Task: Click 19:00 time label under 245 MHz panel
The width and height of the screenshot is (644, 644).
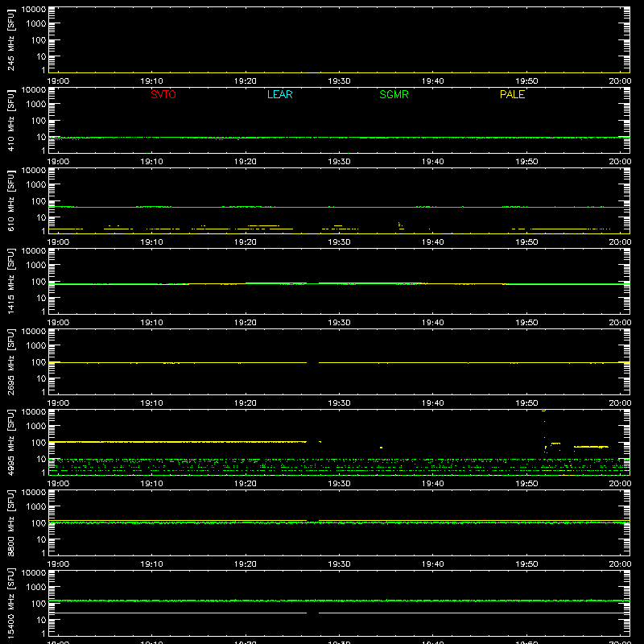Action: (58, 81)
